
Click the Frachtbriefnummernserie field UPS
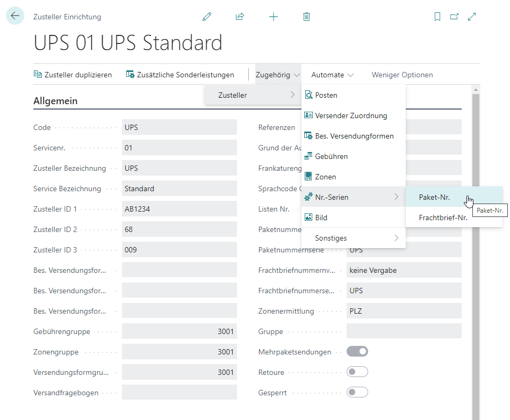click(404, 291)
